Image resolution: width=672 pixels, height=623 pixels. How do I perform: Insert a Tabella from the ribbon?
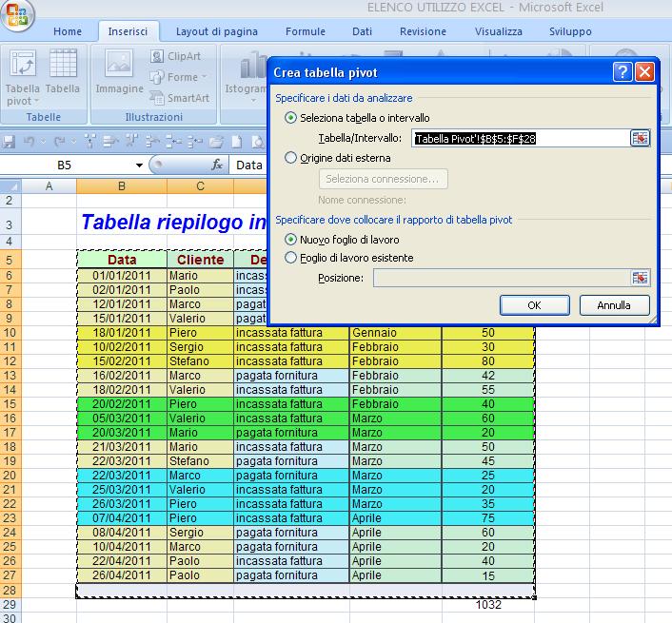[63, 70]
